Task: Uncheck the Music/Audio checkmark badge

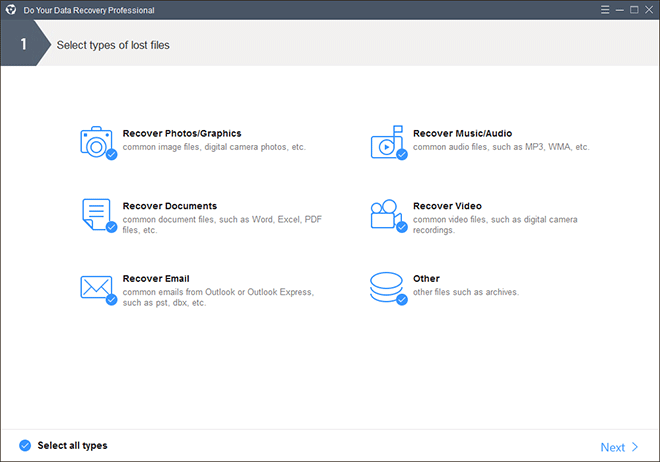Action: tap(402, 155)
